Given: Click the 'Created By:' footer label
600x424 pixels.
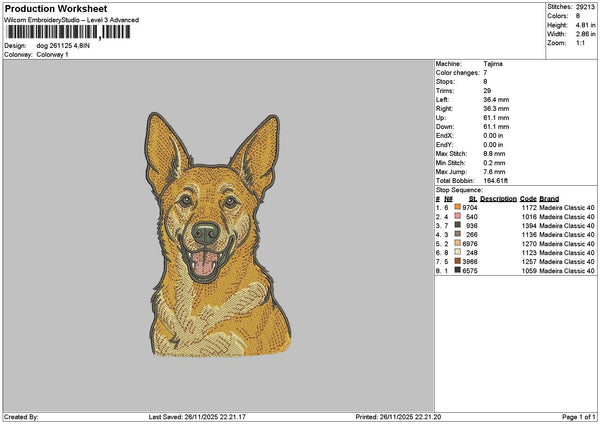Looking at the screenshot, I should point(21,417).
